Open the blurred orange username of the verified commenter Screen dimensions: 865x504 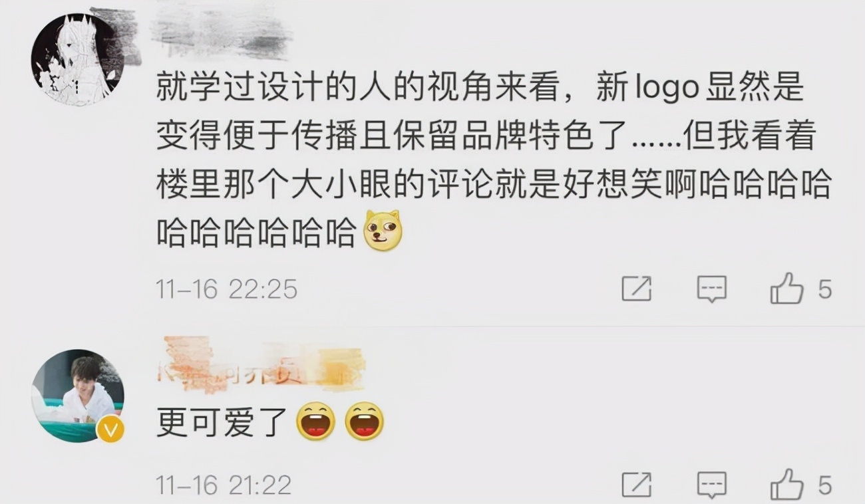tap(261, 365)
